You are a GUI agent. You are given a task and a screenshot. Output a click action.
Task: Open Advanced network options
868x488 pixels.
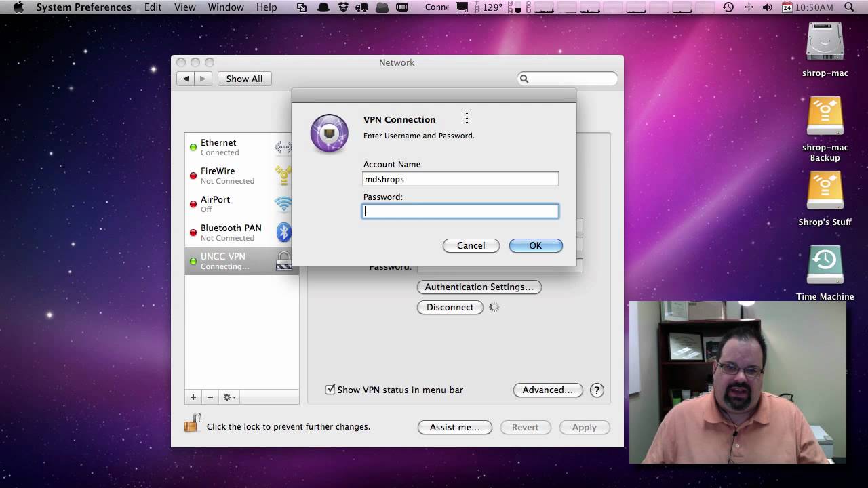pos(547,390)
